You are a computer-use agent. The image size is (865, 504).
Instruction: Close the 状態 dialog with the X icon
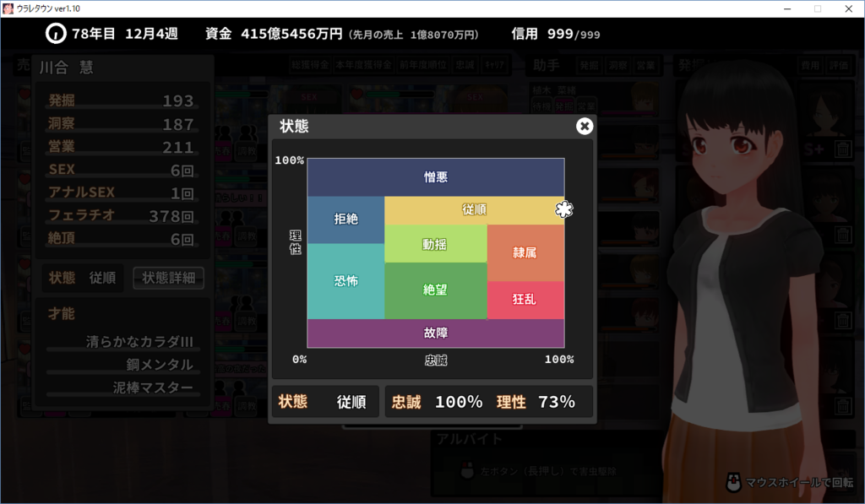pyautogui.click(x=585, y=127)
